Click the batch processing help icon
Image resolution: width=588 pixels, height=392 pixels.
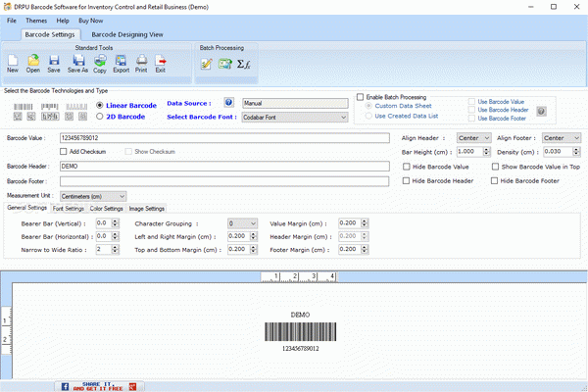coord(541,111)
